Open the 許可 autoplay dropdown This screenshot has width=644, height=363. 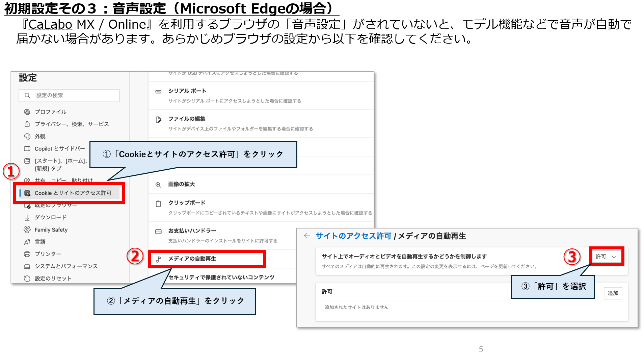coord(606,257)
